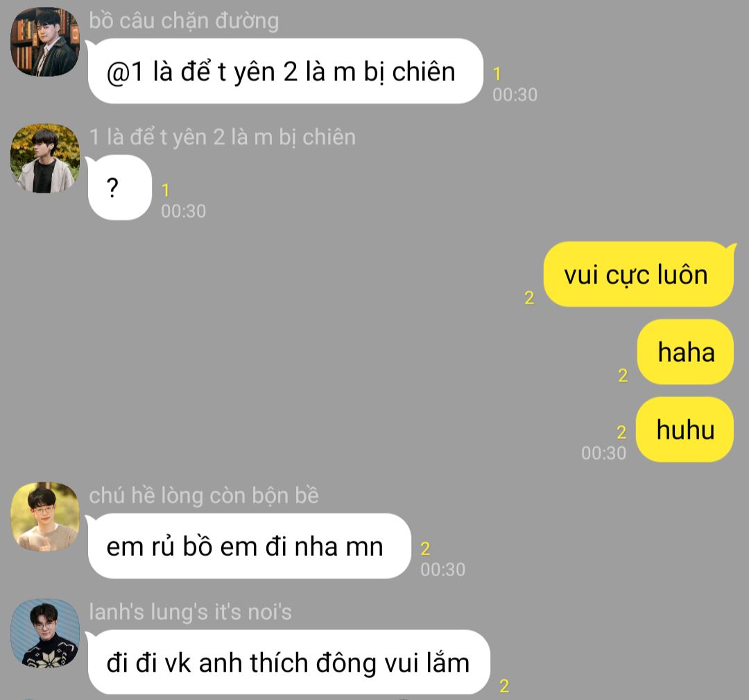This screenshot has width=749, height=700.
Task: Select the yellow 'vui cực luôn' bubble
Action: click(638, 274)
